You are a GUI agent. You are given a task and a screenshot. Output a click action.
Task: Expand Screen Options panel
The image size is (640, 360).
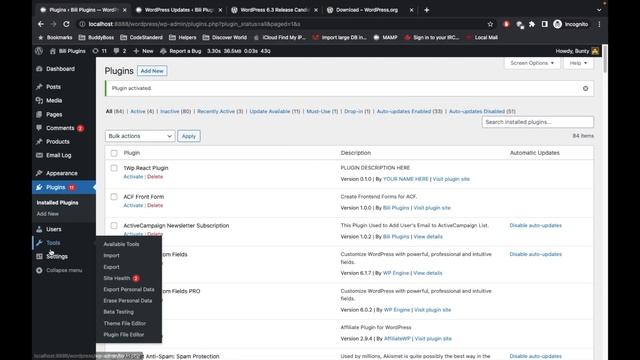point(532,63)
